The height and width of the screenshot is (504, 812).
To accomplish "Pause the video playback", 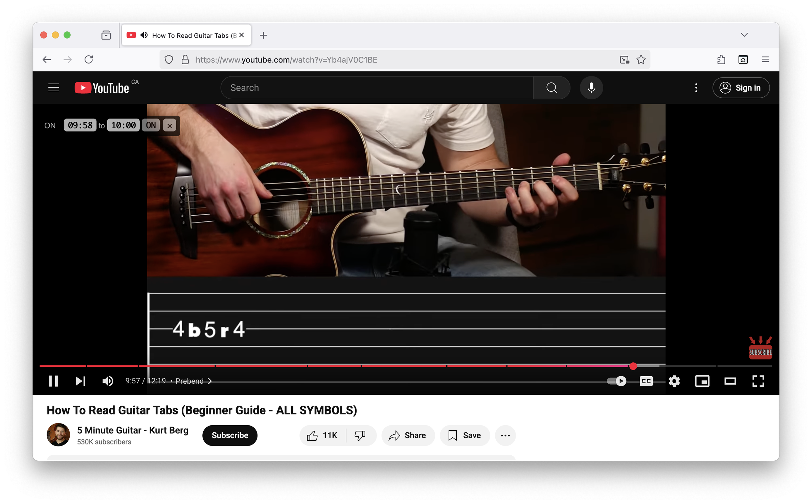I will 53,381.
